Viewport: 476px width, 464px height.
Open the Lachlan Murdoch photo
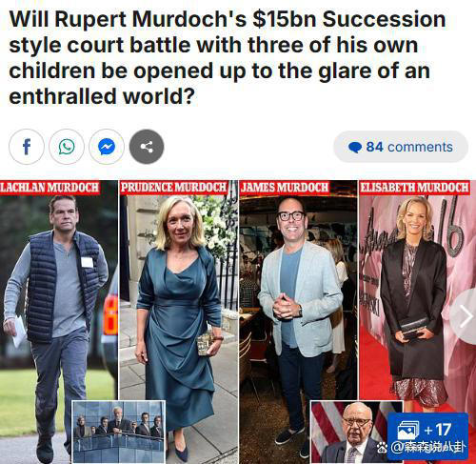(x=59, y=322)
